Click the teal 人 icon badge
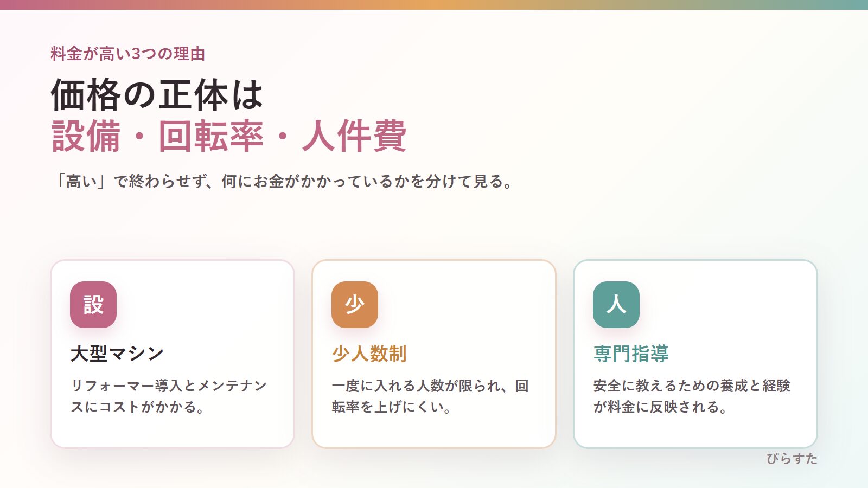 tap(616, 305)
